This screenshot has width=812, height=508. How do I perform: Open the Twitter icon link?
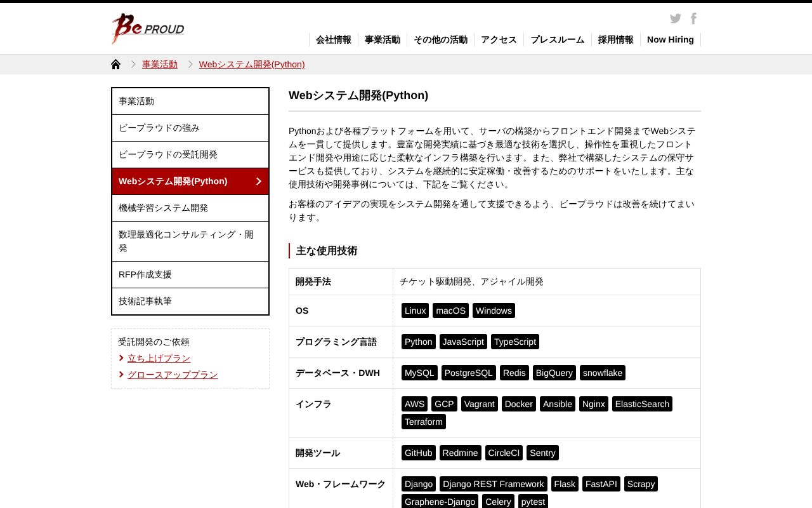tap(676, 18)
